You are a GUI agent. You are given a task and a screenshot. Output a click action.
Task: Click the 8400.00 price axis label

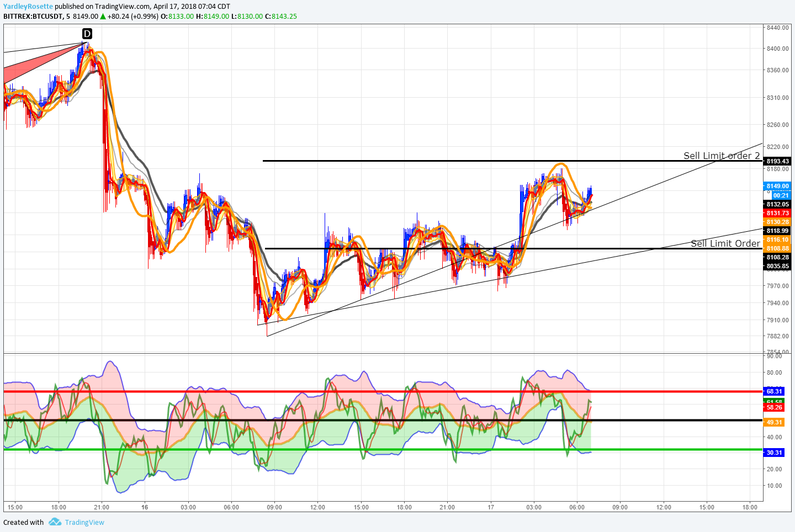click(x=777, y=49)
